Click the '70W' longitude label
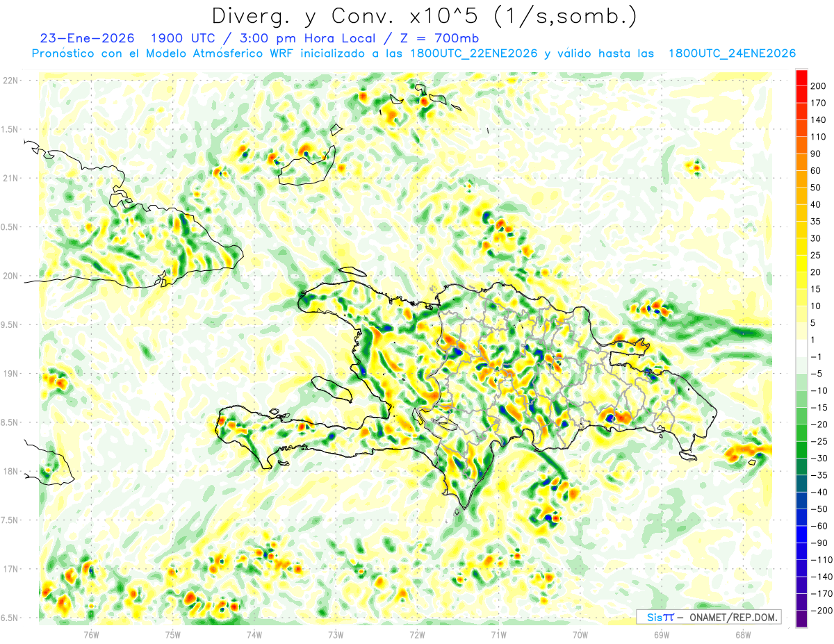Image resolution: width=834 pixels, height=644 pixels. coord(580,634)
